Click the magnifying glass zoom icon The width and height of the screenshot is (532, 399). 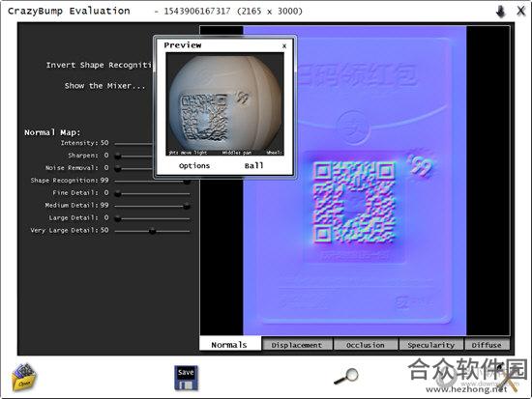point(346,376)
